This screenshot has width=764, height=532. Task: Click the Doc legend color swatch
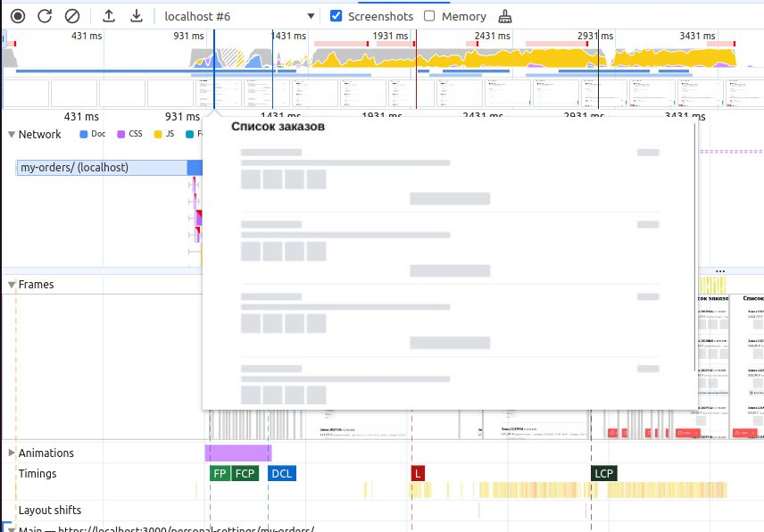83,135
